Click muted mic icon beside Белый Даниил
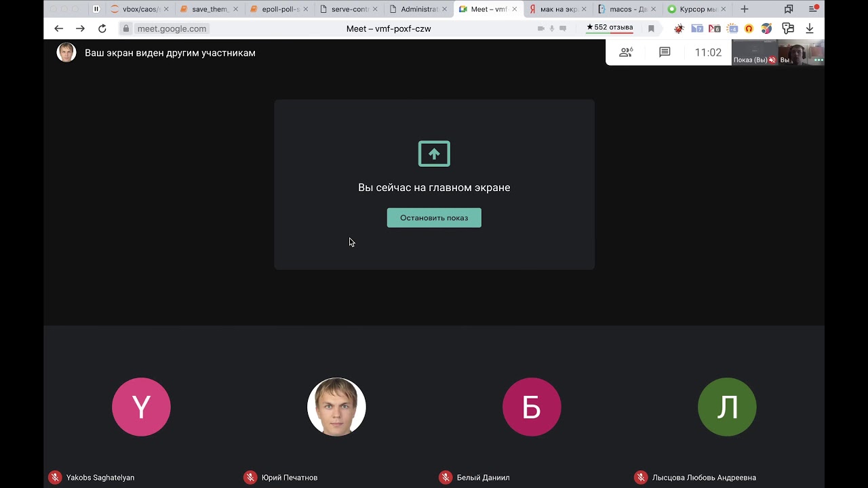The image size is (868, 488). (x=446, y=477)
